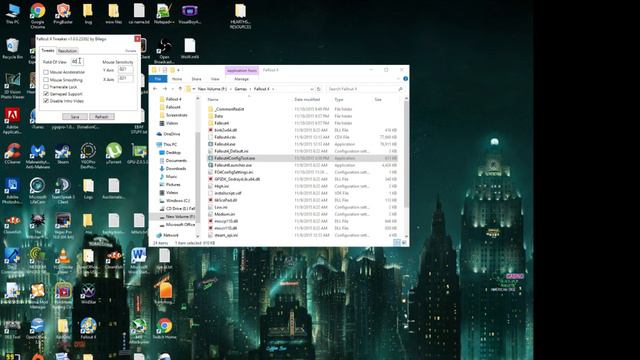Select the HEARTHS RESOURCES desktop folder
This screenshot has width=640, height=360.
(240, 16)
